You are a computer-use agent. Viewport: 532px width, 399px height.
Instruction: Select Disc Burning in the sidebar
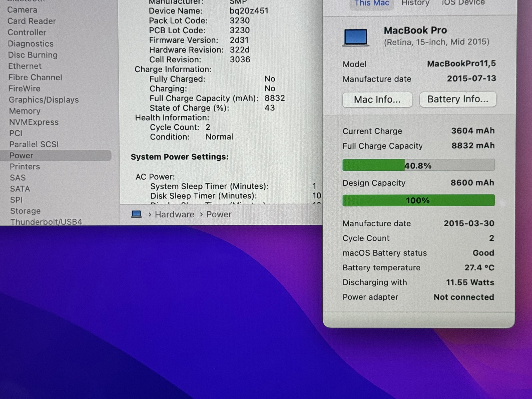[x=33, y=55]
